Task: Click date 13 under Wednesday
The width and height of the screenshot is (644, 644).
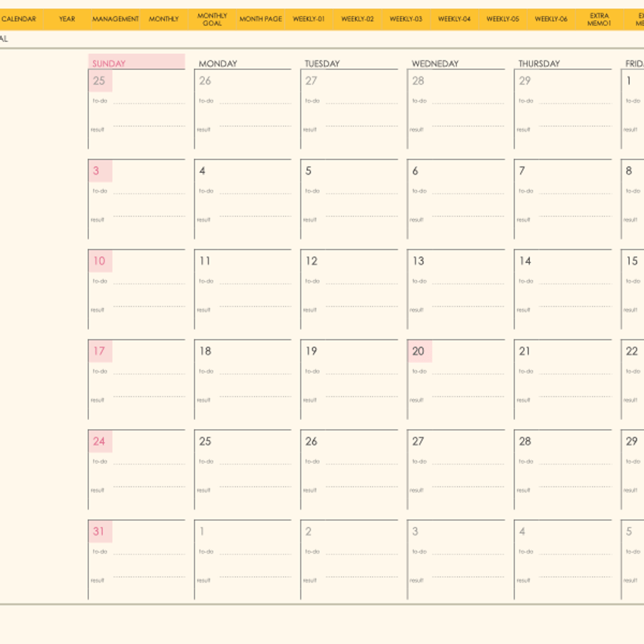Action: [x=418, y=261]
